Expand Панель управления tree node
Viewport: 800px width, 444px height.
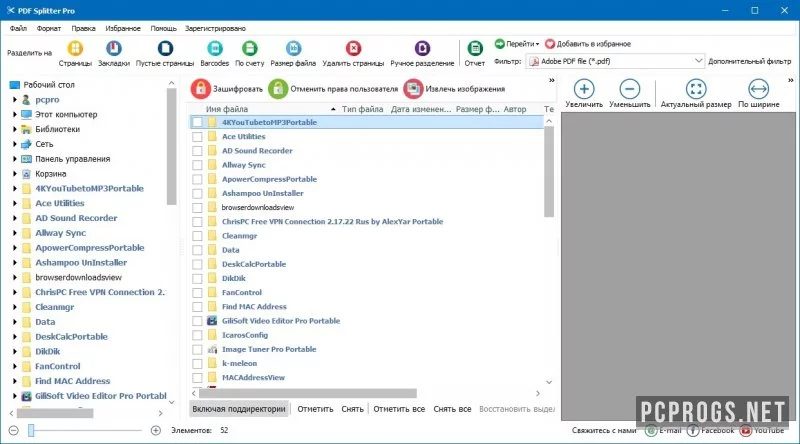pos(15,159)
